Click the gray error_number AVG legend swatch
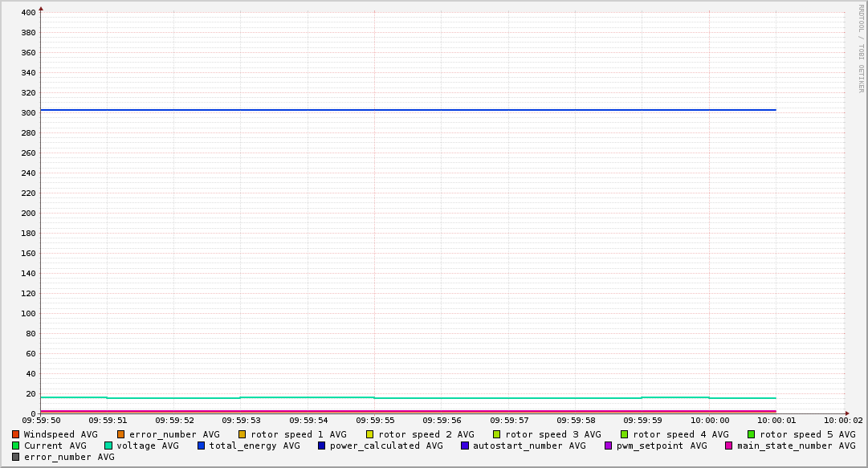The width and height of the screenshot is (868, 468). [16, 457]
